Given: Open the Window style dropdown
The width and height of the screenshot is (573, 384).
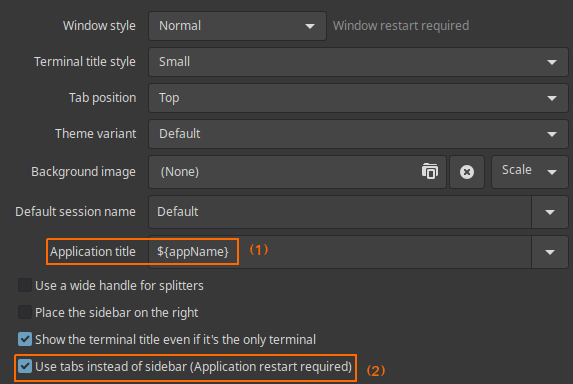Looking at the screenshot, I should (x=237, y=26).
